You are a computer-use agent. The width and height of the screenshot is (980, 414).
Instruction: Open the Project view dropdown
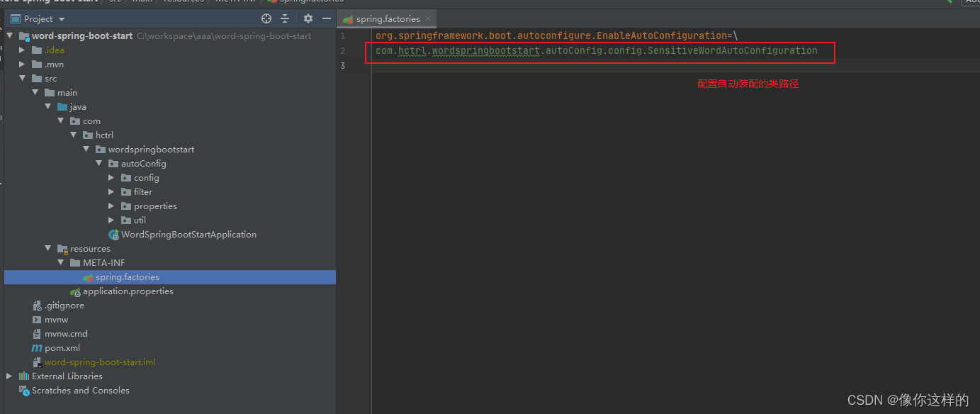61,18
